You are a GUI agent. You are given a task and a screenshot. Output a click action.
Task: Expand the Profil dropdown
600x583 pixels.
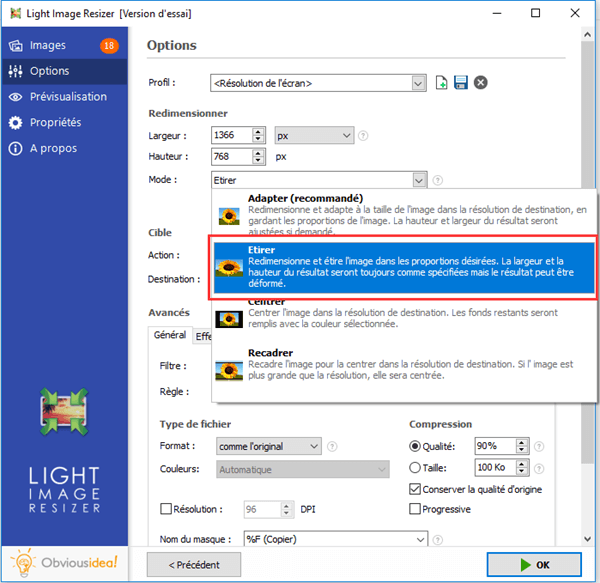419,83
